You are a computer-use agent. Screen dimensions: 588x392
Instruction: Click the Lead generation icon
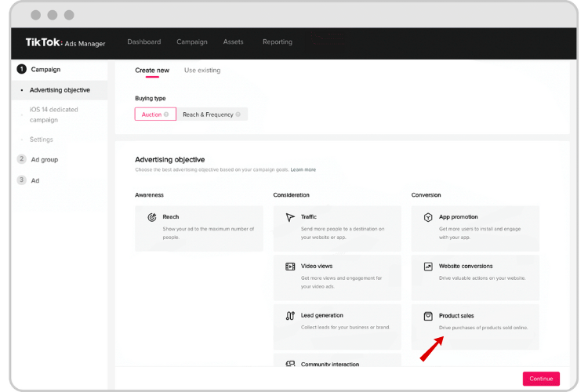(290, 316)
